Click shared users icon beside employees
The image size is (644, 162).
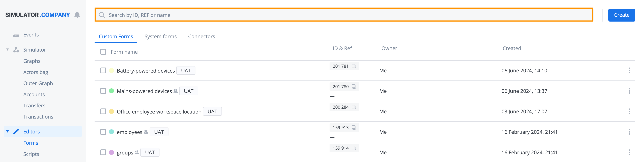(x=146, y=132)
